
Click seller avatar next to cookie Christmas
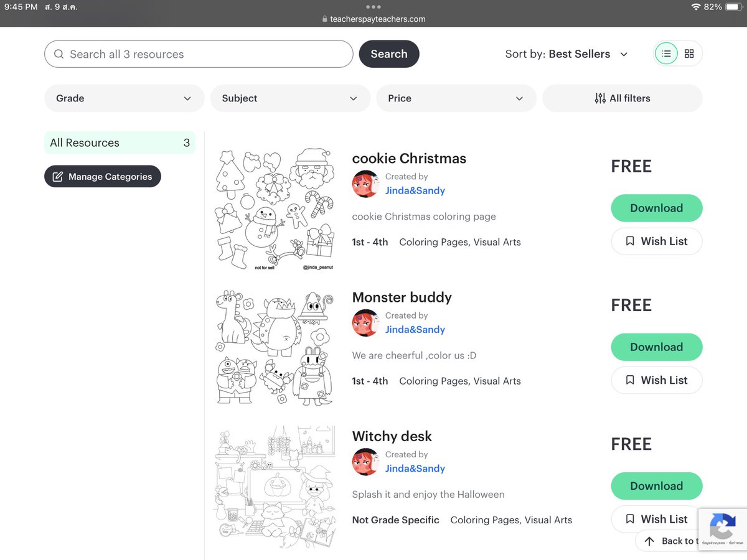pos(366,184)
